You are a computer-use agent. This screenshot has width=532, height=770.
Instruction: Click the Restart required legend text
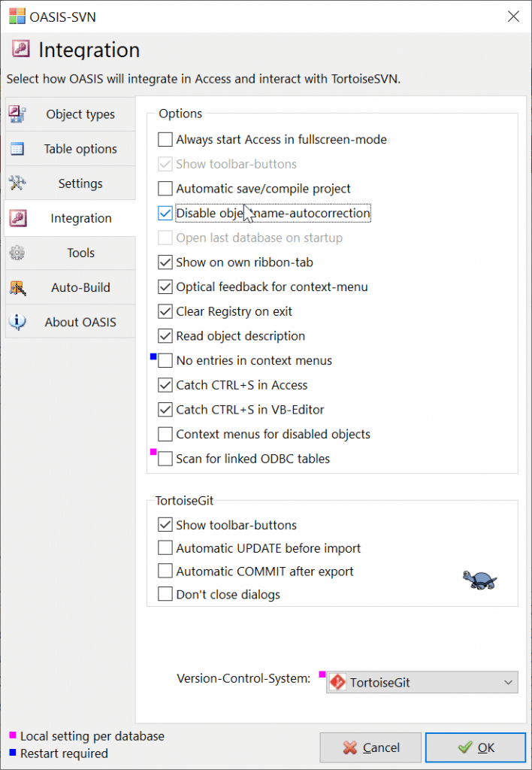point(64,753)
